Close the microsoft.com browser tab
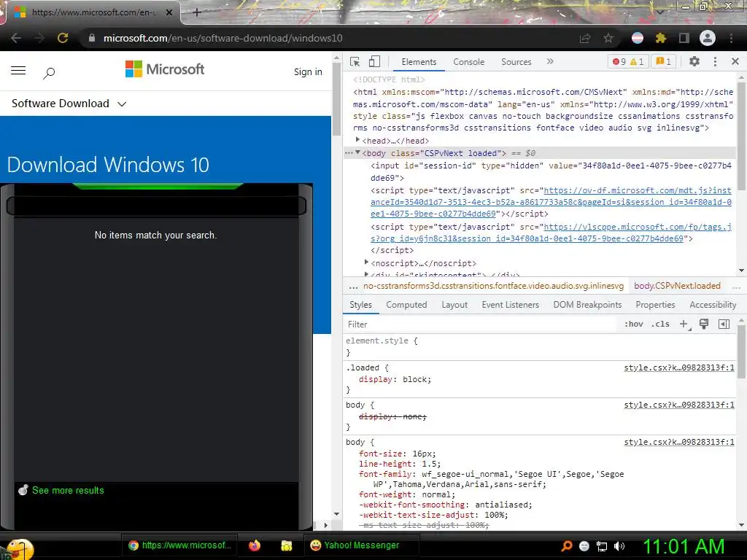 point(169,12)
